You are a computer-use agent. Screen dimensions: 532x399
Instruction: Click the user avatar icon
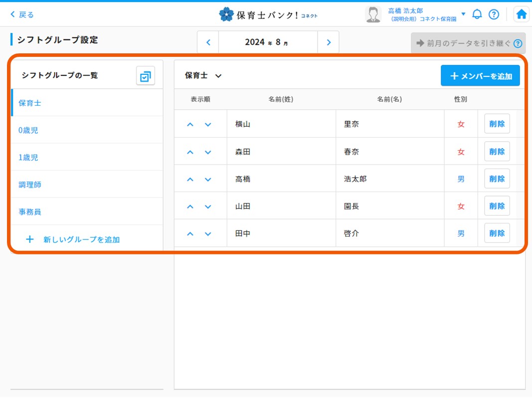click(372, 14)
